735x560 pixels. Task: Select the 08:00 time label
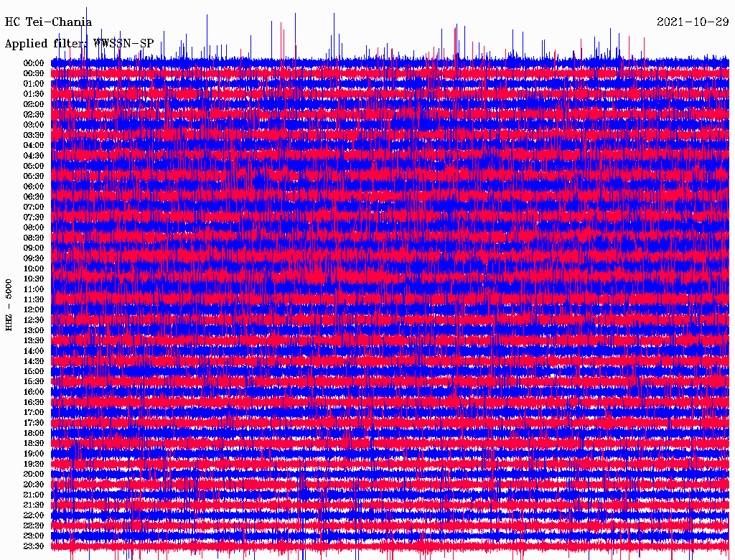pyautogui.click(x=34, y=228)
